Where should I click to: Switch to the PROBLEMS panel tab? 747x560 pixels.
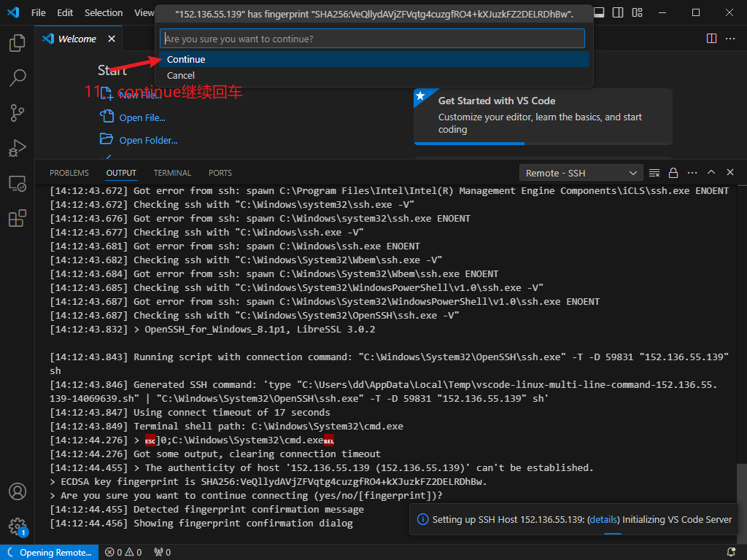point(69,173)
